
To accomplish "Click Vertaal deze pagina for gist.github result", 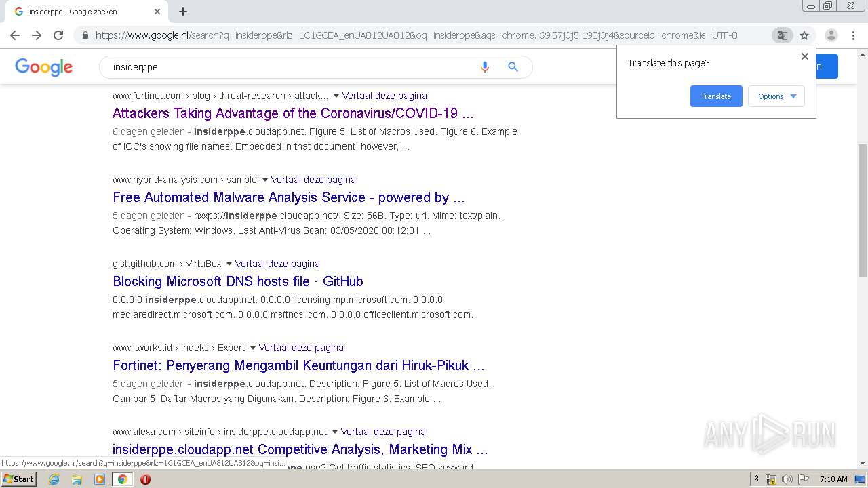I will [277, 264].
